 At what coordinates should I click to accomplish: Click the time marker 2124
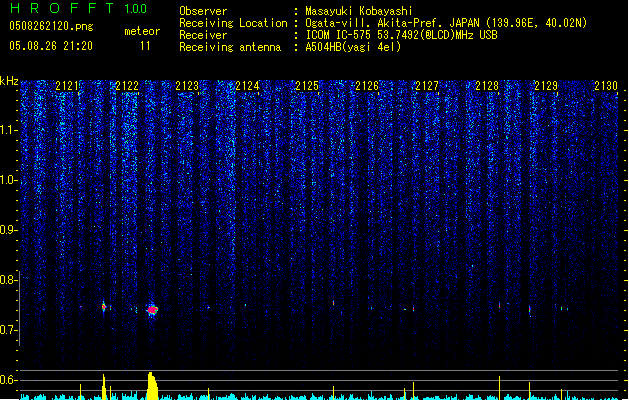point(247,86)
